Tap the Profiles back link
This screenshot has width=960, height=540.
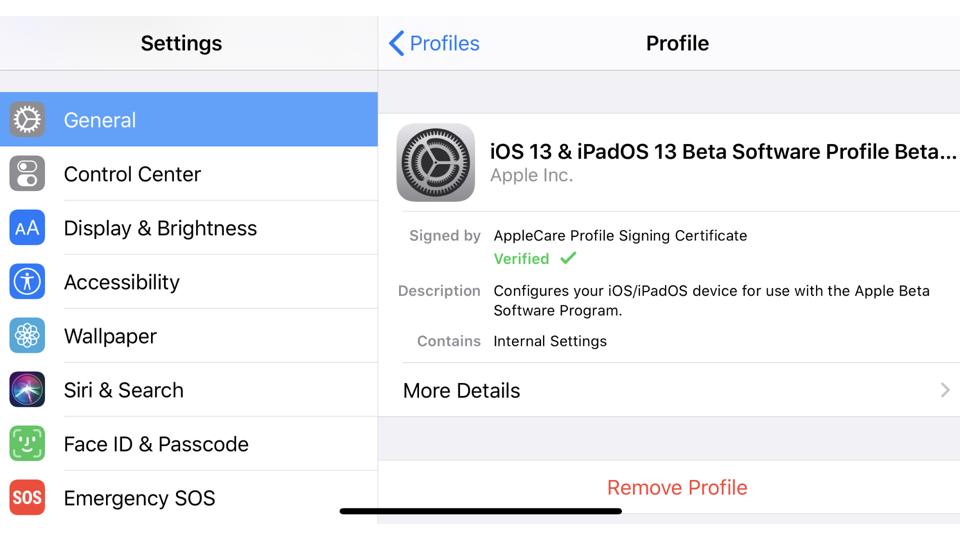pyautogui.click(x=444, y=43)
